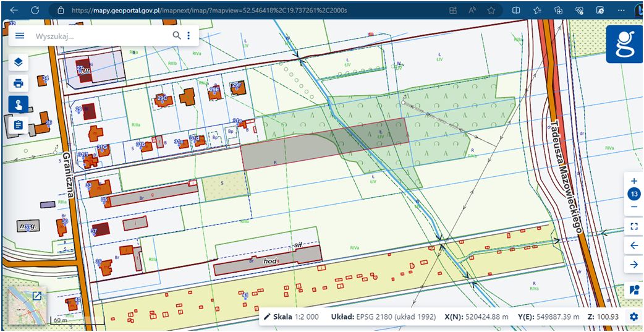Open the browser read aloud icon
Image resolution: width=644 pixels, height=332 pixels.
472,10
